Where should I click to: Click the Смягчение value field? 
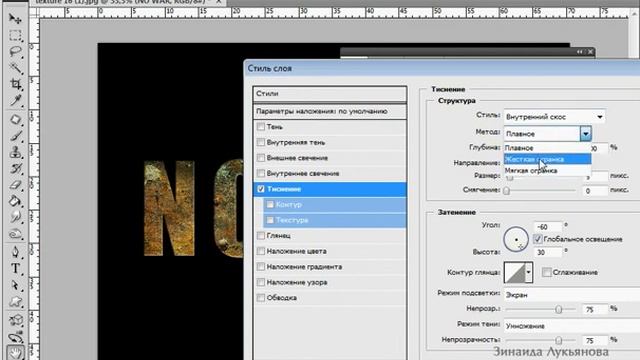coord(594,191)
